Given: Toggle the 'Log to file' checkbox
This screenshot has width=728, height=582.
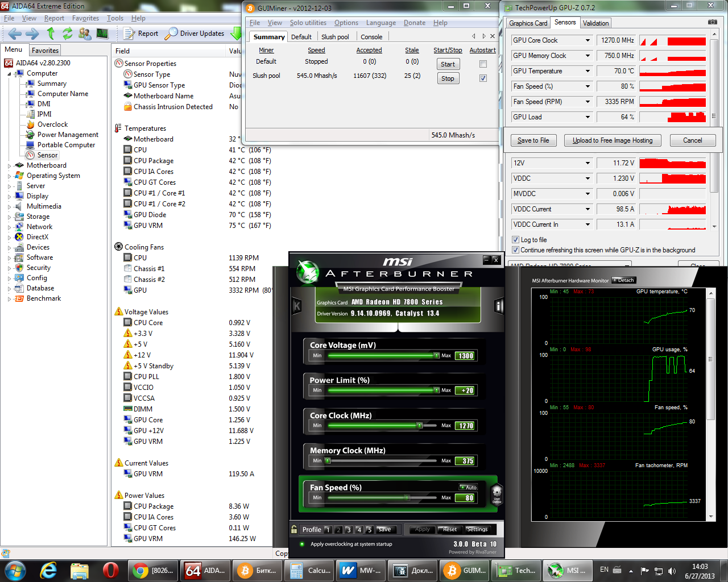Looking at the screenshot, I should tap(515, 240).
